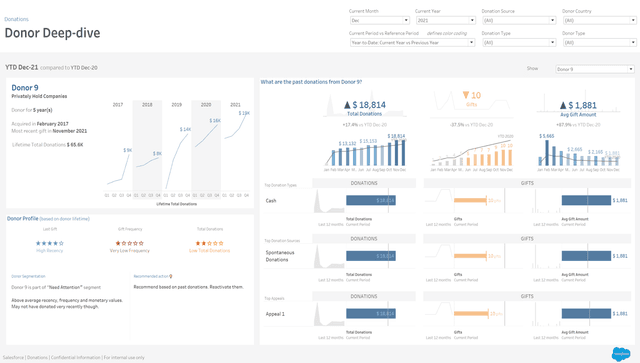Click the $ 19K label in 2021
640x363 pixels.
coord(244,113)
